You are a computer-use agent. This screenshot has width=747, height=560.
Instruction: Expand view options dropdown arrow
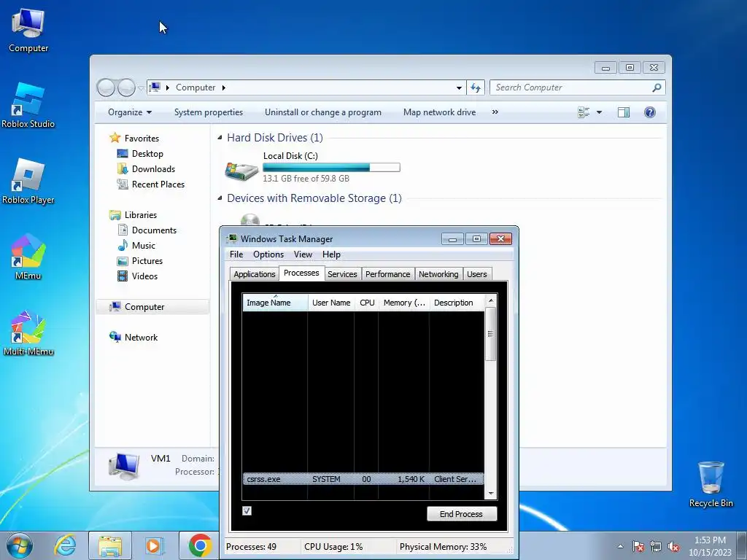tap(600, 112)
